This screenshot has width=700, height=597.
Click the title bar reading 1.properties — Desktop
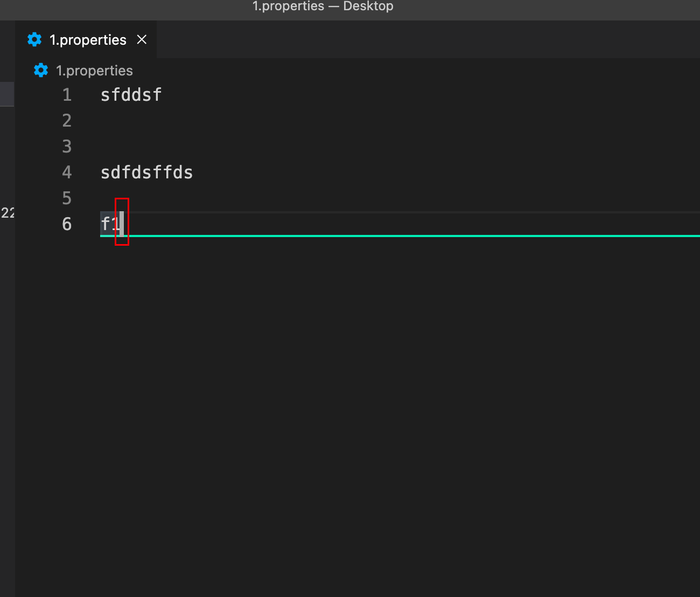(x=323, y=6)
